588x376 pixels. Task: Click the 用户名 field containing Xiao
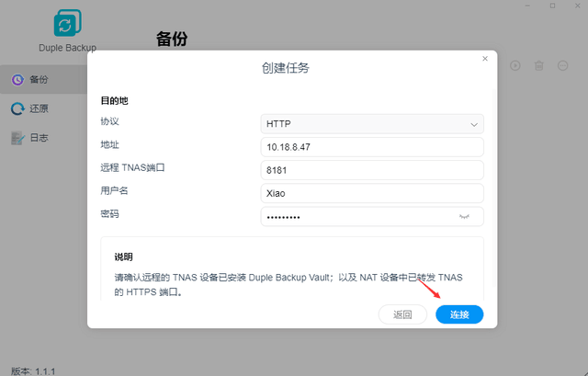[372, 194]
